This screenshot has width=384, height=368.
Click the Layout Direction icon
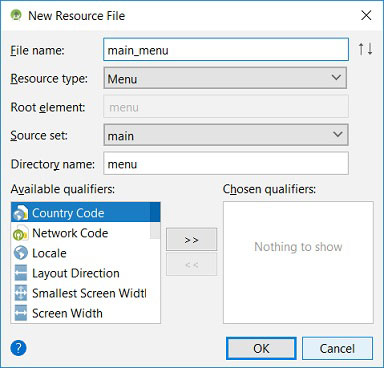(21, 273)
